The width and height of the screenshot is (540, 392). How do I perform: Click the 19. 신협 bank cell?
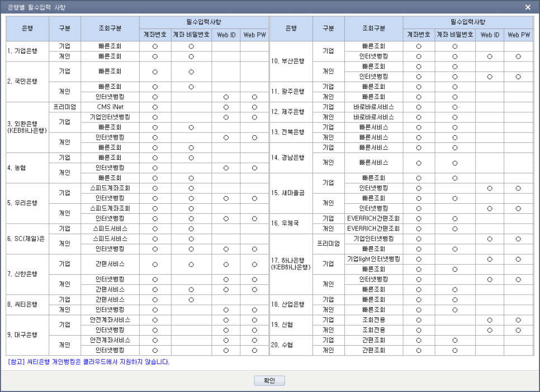point(291,324)
